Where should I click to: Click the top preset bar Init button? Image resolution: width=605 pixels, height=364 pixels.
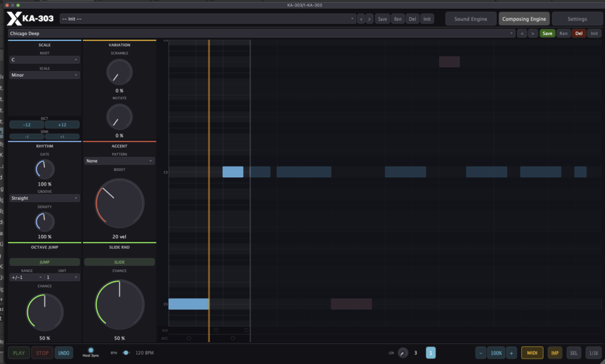[427, 18]
